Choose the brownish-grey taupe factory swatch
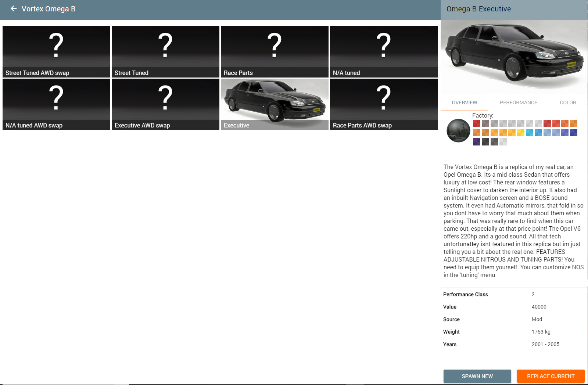588x385 pixels. (485, 123)
